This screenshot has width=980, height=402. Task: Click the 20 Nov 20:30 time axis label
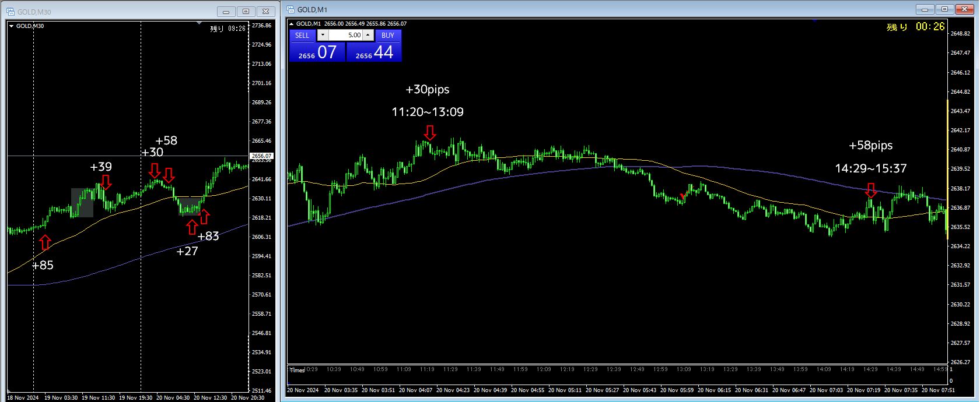248,398
